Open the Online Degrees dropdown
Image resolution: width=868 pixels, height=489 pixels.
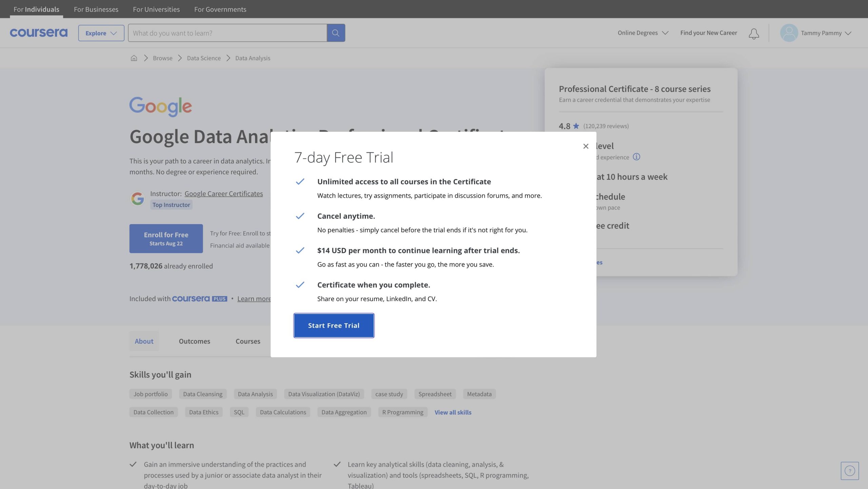[643, 33]
